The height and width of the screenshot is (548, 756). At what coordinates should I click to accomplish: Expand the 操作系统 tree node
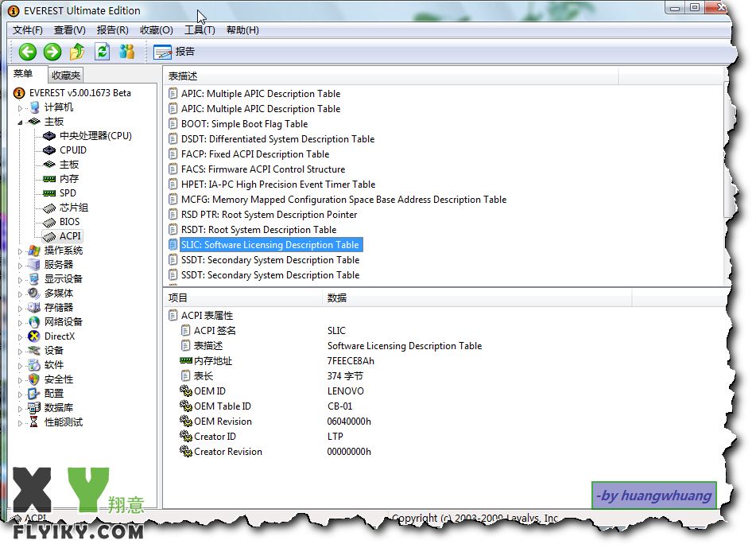click(20, 251)
